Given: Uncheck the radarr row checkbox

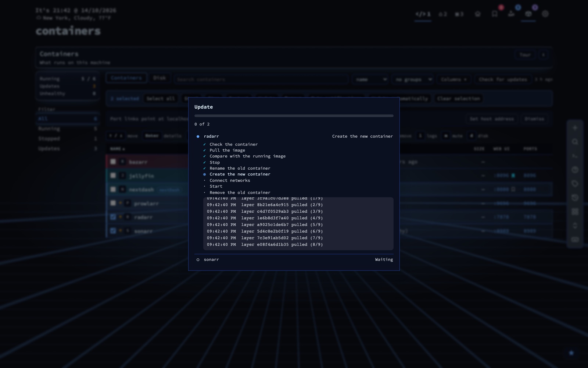Looking at the screenshot, I should [113, 217].
